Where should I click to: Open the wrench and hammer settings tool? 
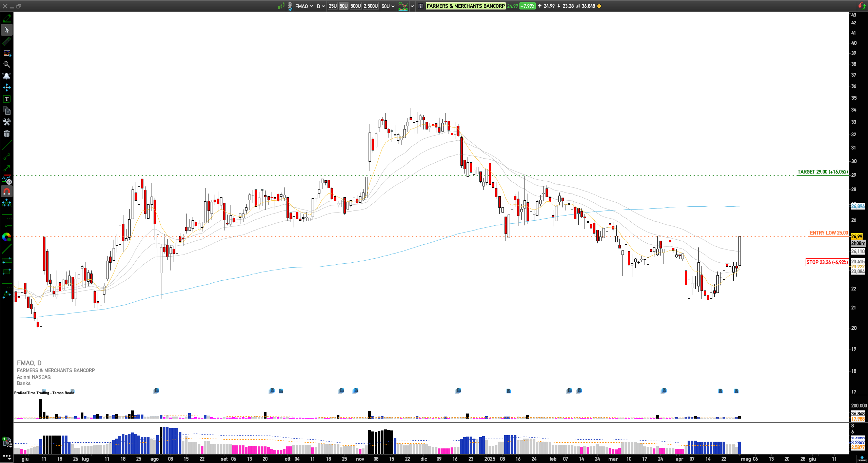(6, 122)
